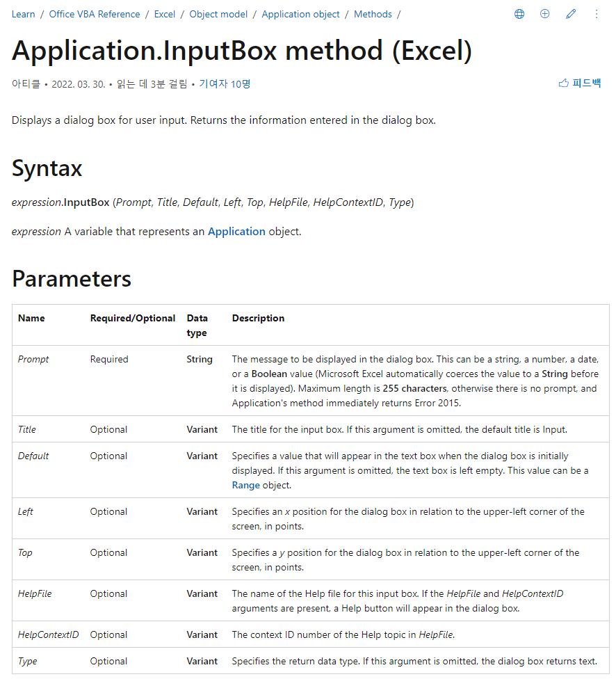Image resolution: width=616 pixels, height=679 pixels.
Task: Select the edit article pencil icon
Action: tap(570, 14)
